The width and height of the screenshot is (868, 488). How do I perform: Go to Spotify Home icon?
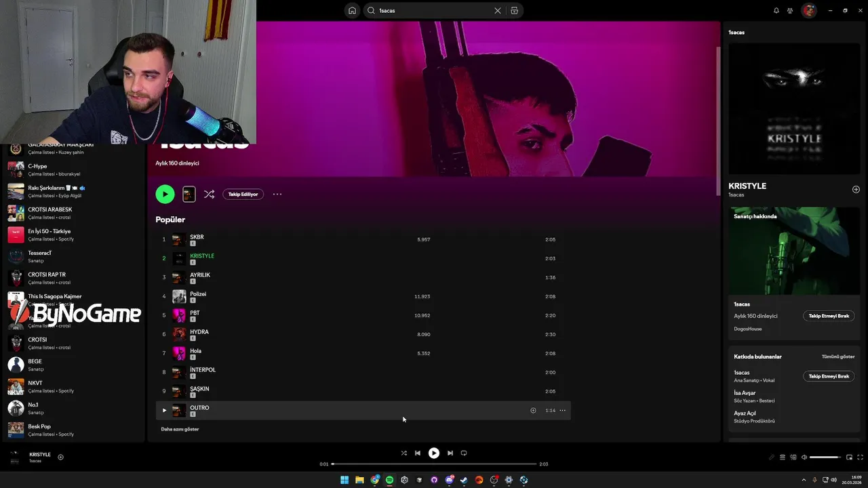[352, 10]
